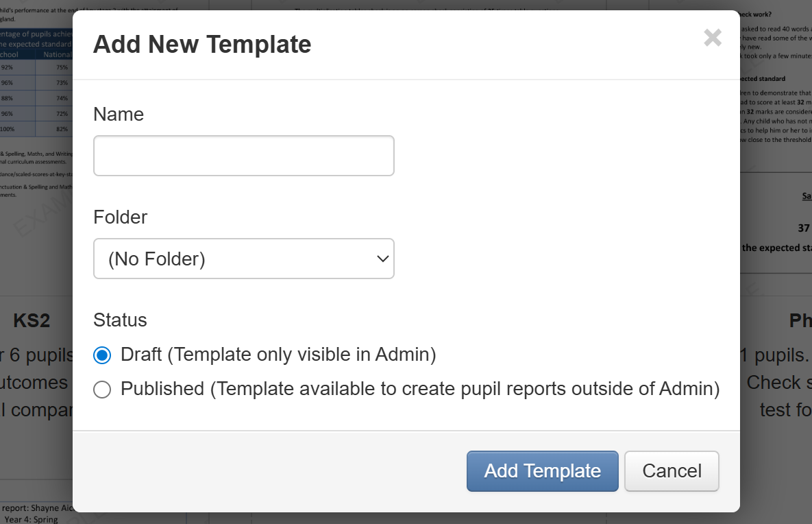The height and width of the screenshot is (524, 812).
Task: Click the Add New Template heading
Action: [202, 45]
